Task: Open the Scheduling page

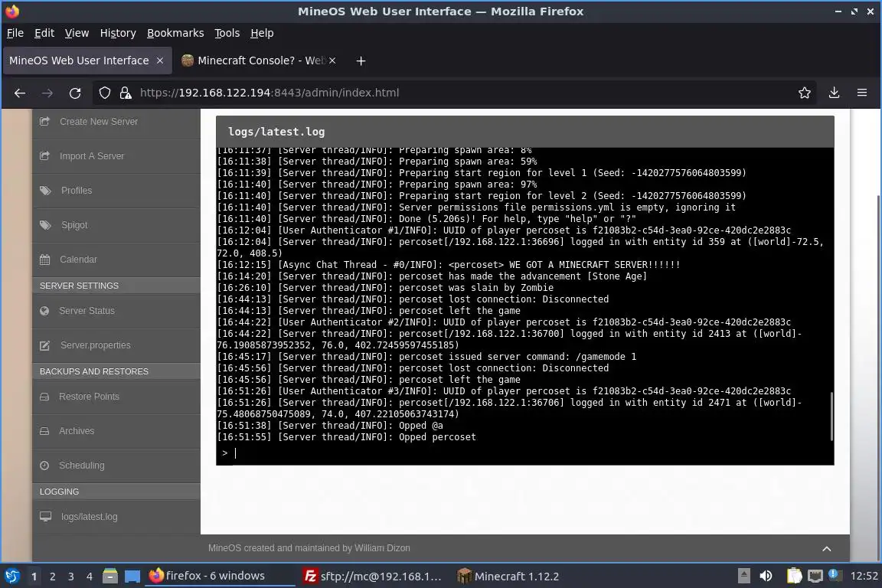Action: point(116,465)
